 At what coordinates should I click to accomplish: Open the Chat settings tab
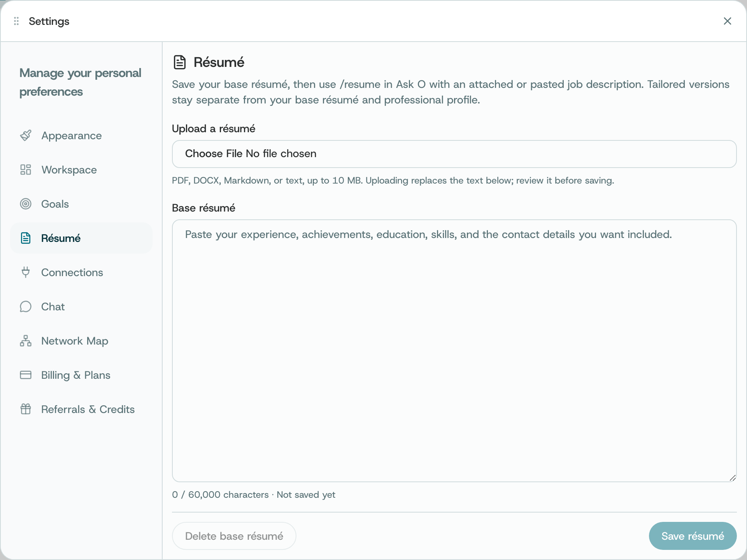coord(81,307)
